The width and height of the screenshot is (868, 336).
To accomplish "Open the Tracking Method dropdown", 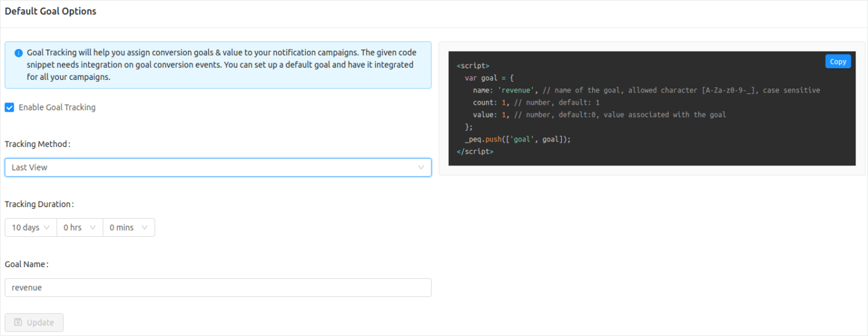I will 218,167.
